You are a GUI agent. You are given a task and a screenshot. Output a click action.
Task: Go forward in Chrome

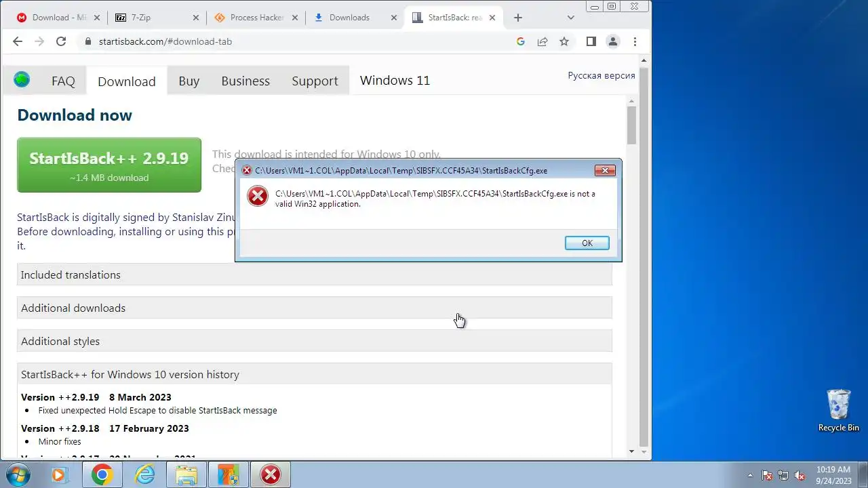(x=39, y=41)
